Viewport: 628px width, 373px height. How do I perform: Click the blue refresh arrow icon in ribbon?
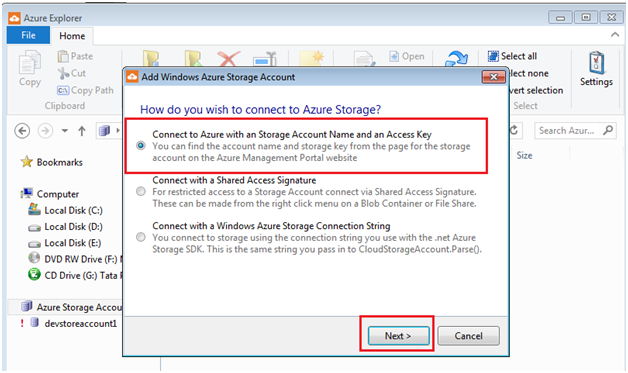tap(457, 58)
